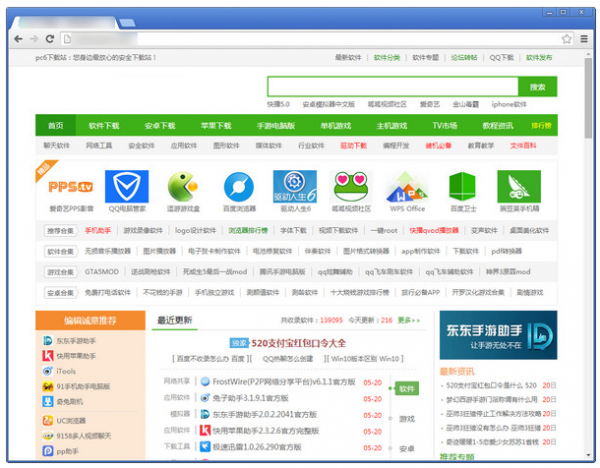Open the pdf转换器 link

click(507, 251)
